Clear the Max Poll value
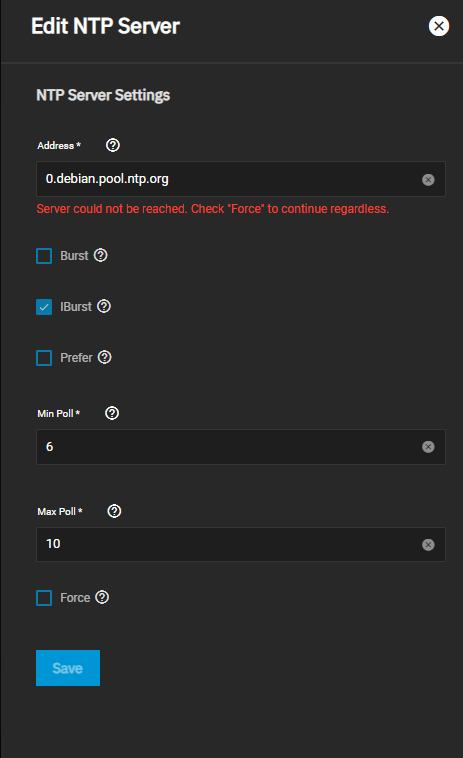 click(428, 545)
